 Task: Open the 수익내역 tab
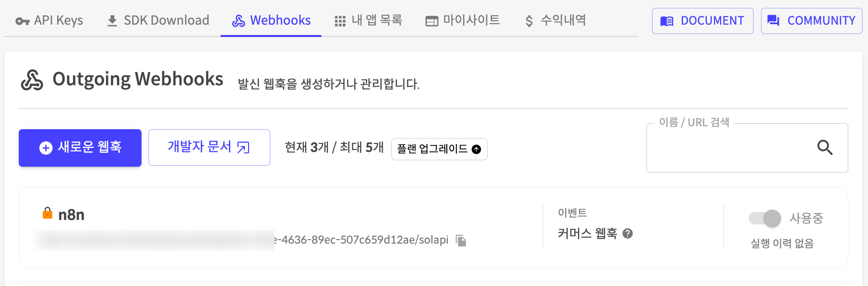(555, 21)
